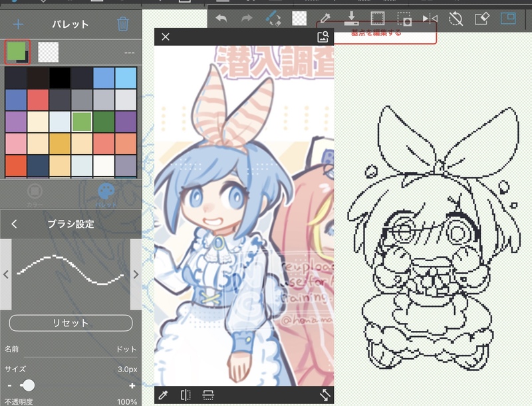
Task: Undo the last stroke
Action: pyautogui.click(x=221, y=18)
